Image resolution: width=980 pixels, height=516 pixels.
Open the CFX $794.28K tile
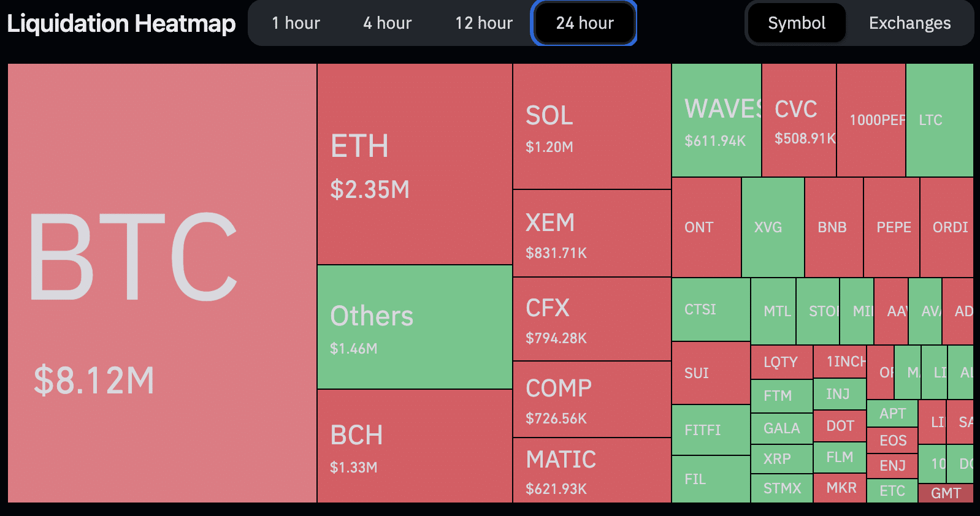coord(592,319)
